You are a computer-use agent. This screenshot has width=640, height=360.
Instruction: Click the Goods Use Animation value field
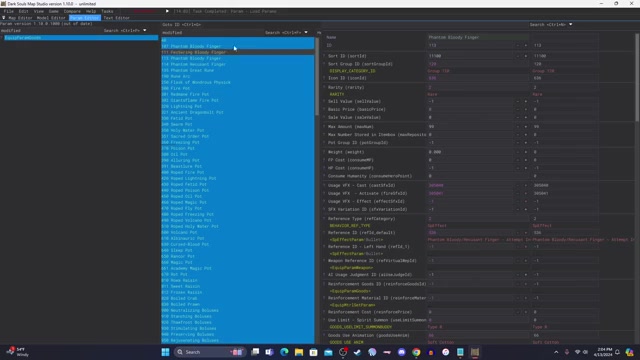pyautogui.click(x=478, y=336)
